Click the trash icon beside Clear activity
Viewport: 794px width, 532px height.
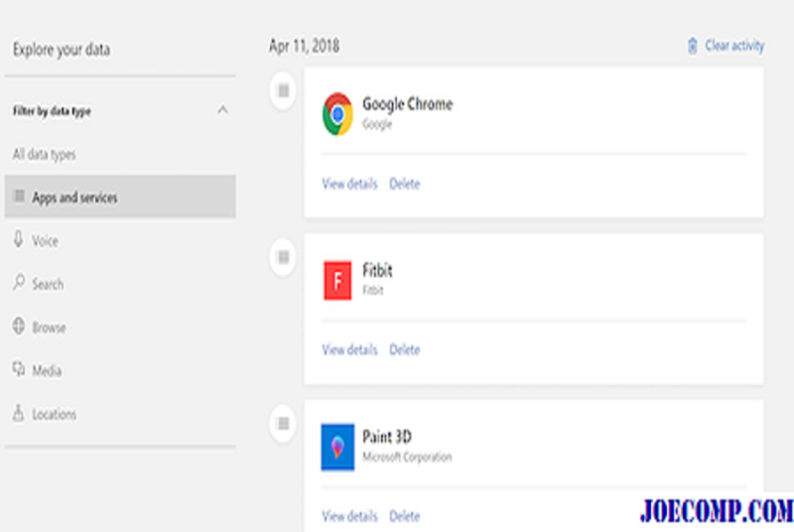pyautogui.click(x=692, y=46)
